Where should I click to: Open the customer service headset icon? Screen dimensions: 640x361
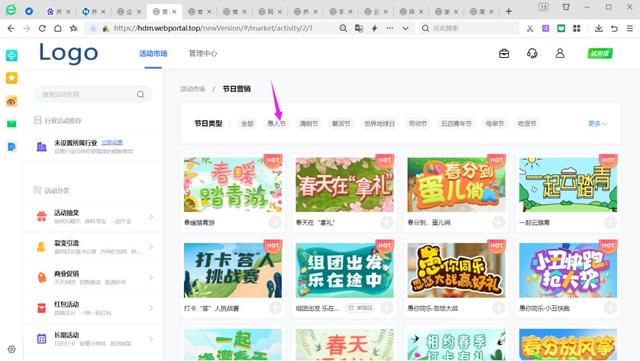[532, 53]
